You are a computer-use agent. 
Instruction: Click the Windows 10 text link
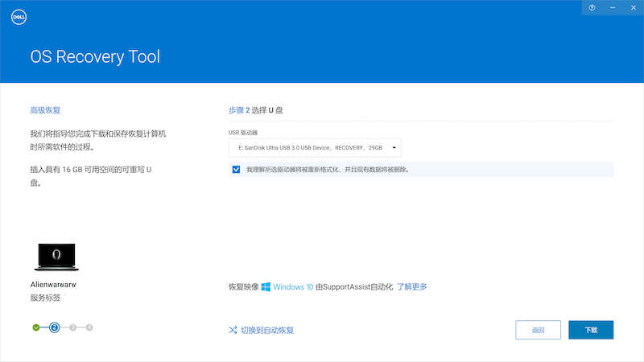[293, 287]
